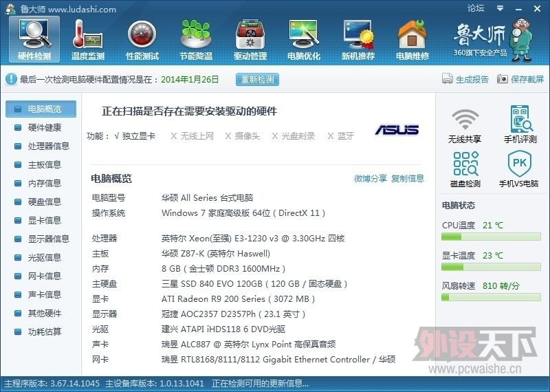Open the 节能降温 clover icon
This screenshot has height=392, width=550.
coord(196,39)
